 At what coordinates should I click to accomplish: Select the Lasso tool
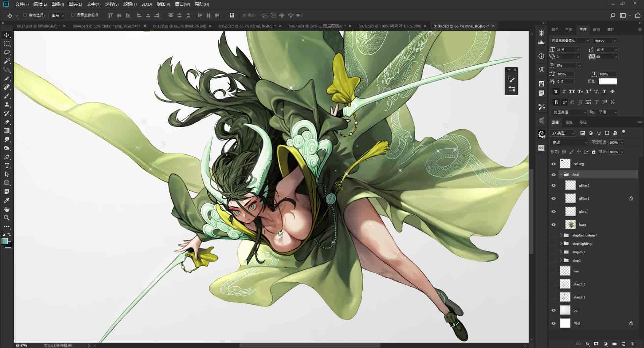(x=7, y=52)
